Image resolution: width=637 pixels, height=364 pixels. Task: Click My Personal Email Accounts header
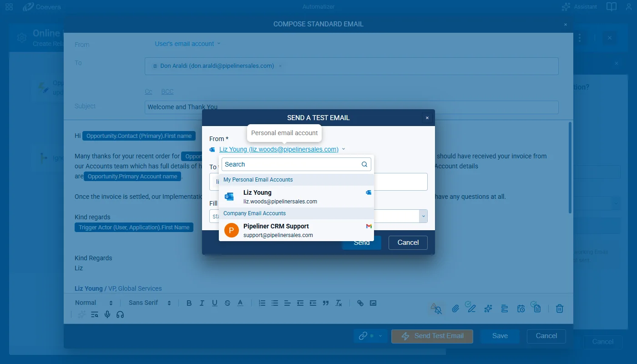click(x=296, y=180)
